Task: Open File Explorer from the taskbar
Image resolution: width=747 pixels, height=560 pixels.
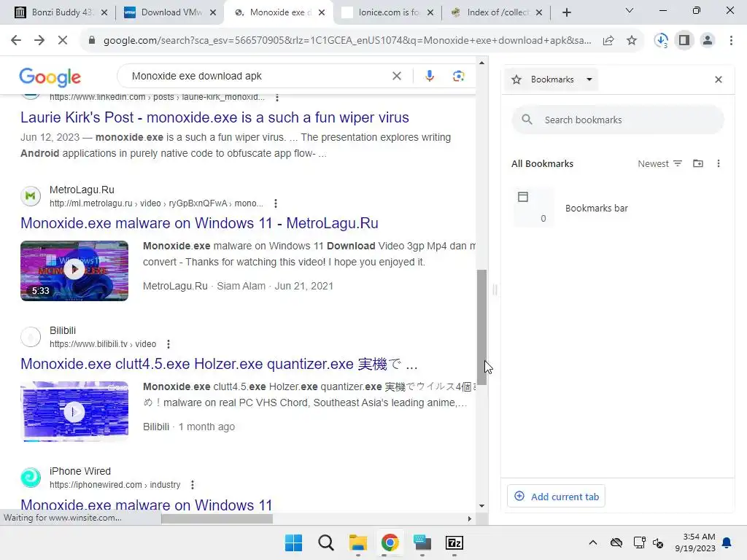Action: [x=357, y=542]
